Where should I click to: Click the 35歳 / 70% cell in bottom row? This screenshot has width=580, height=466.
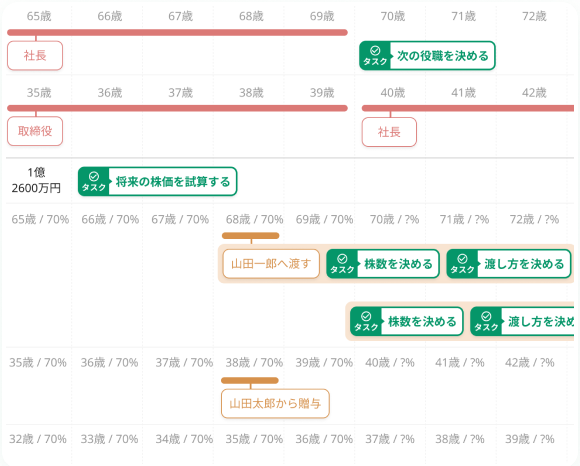(254, 439)
